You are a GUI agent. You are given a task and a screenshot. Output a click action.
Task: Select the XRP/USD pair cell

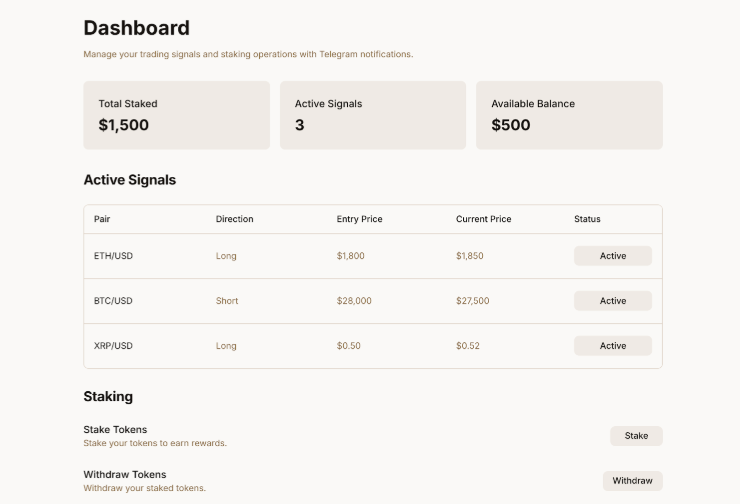113,346
